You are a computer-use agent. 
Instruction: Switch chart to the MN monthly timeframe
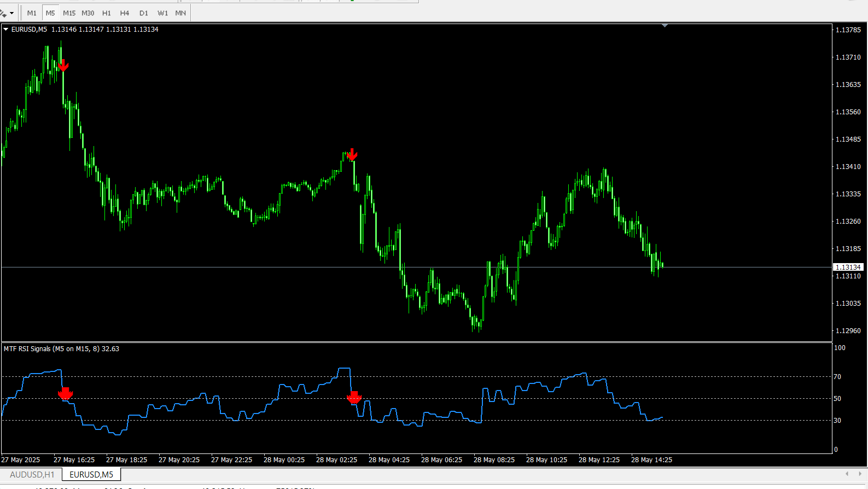point(180,13)
